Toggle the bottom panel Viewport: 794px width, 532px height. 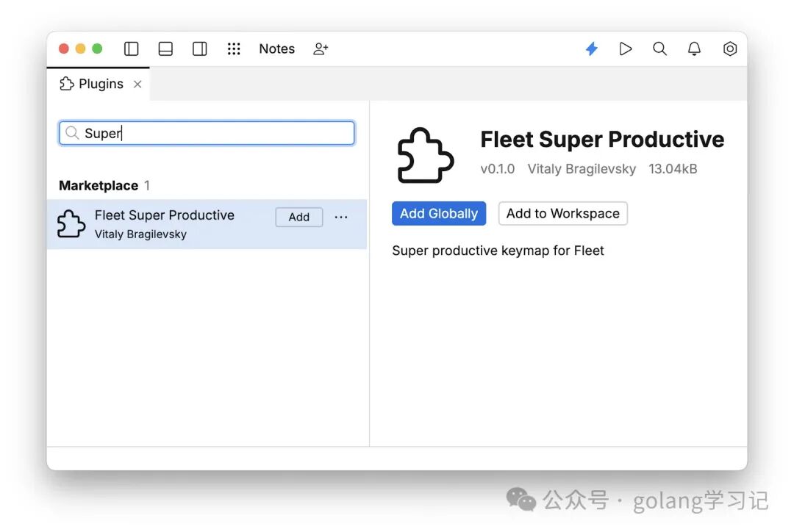165,49
